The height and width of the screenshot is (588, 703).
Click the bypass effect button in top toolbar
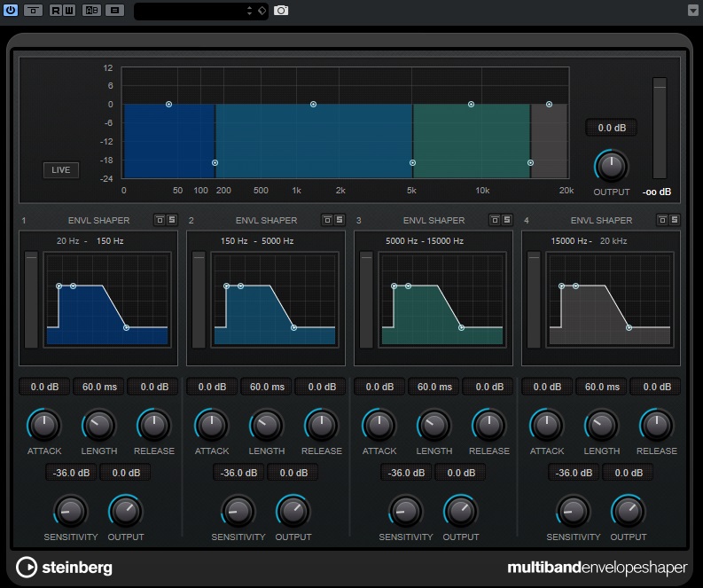[x=33, y=10]
